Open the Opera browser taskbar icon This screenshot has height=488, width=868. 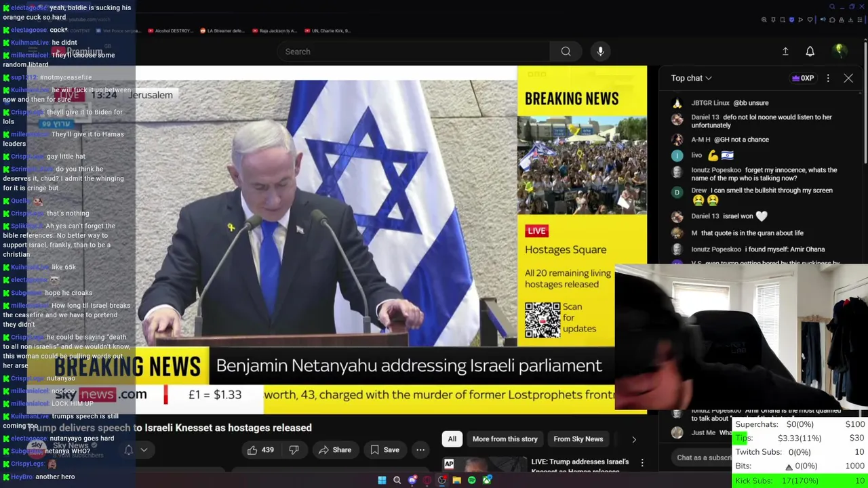(427, 481)
